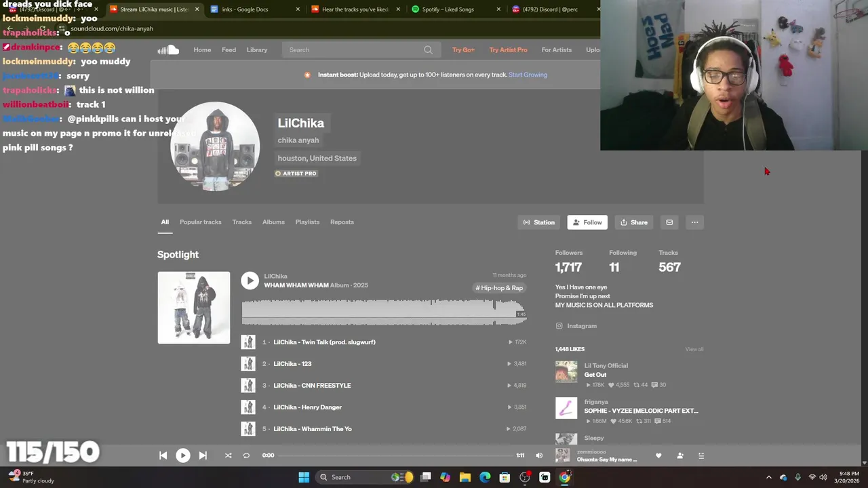Skip to previous track in player bar
Viewport: 868px width, 488px height.
pos(163,455)
